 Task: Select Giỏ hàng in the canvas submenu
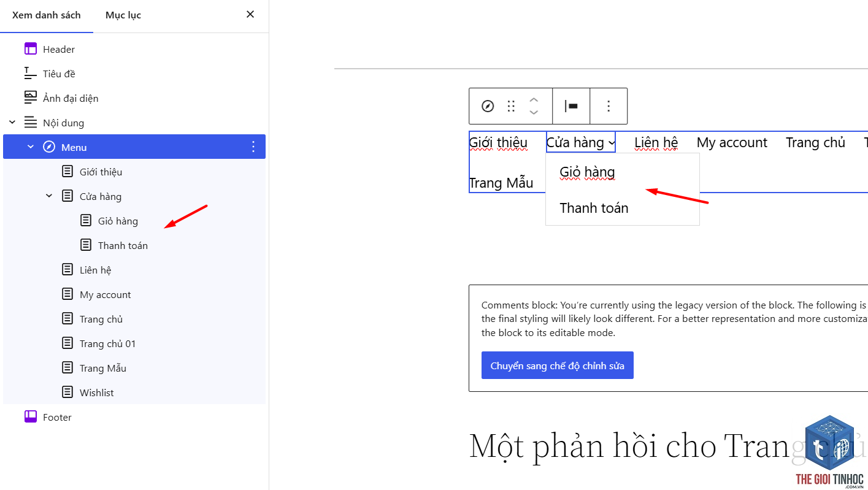587,172
